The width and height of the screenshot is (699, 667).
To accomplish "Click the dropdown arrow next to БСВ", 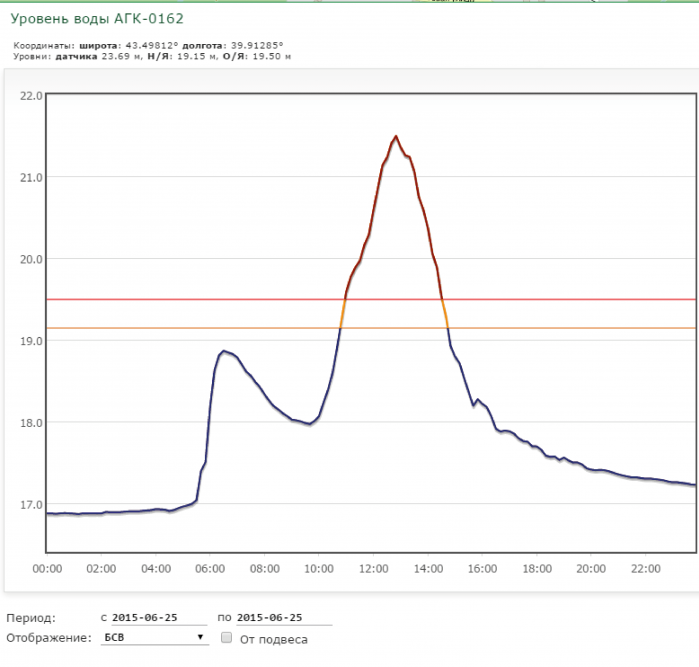I will click(201, 637).
